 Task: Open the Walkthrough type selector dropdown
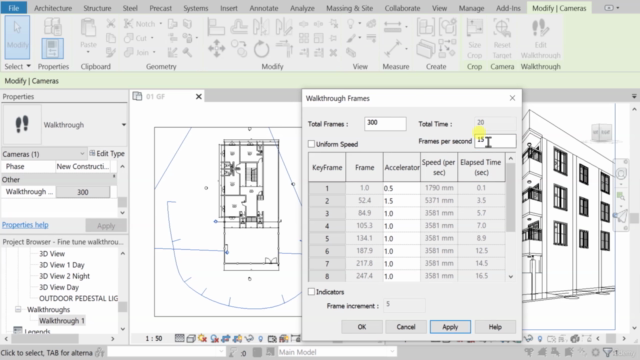coord(123,125)
